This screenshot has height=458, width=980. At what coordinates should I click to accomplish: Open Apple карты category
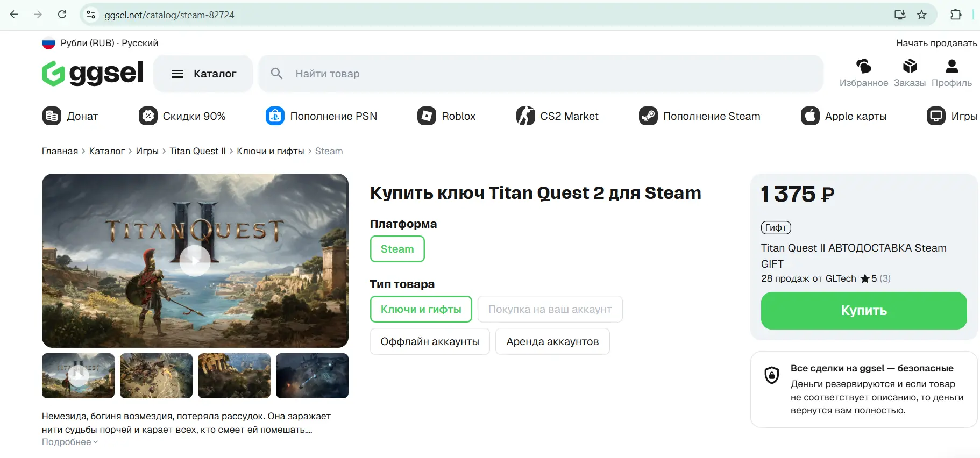[844, 116]
